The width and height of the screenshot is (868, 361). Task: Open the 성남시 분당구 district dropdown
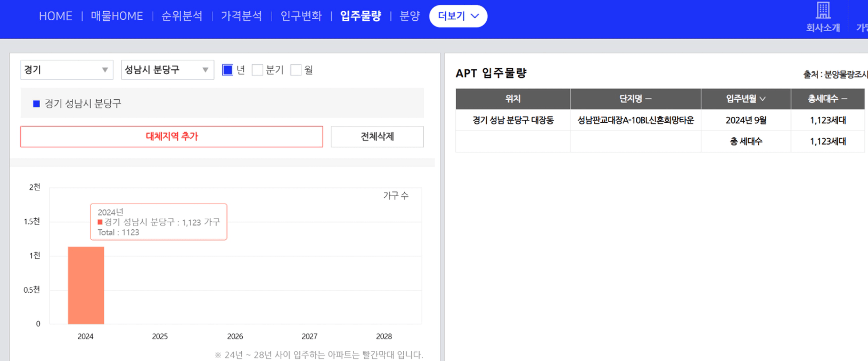click(x=167, y=70)
